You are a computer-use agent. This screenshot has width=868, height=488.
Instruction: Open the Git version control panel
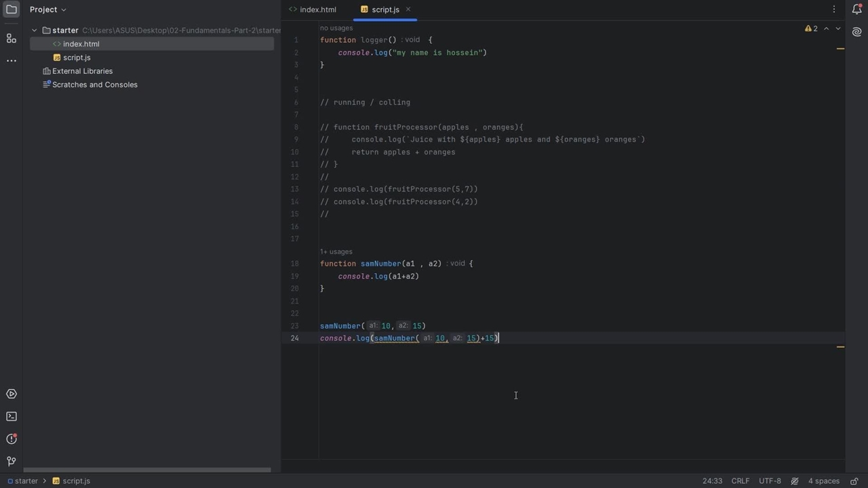[x=12, y=462]
